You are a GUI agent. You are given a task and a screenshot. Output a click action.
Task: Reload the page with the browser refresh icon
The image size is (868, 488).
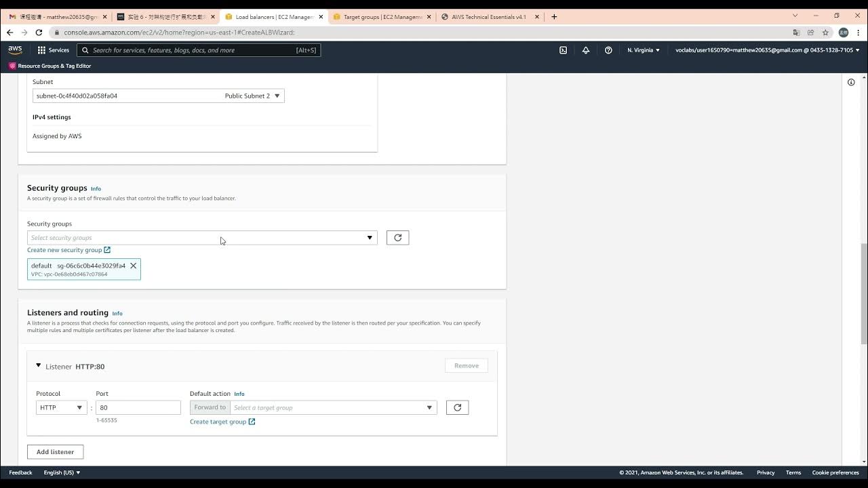(x=39, y=33)
